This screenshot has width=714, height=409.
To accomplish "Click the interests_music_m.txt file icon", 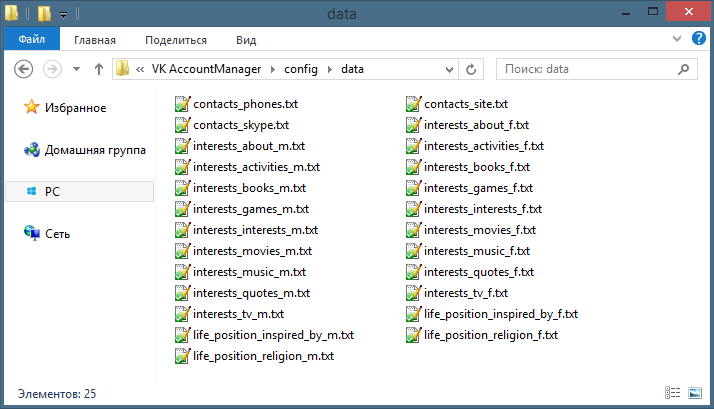I will [x=182, y=271].
